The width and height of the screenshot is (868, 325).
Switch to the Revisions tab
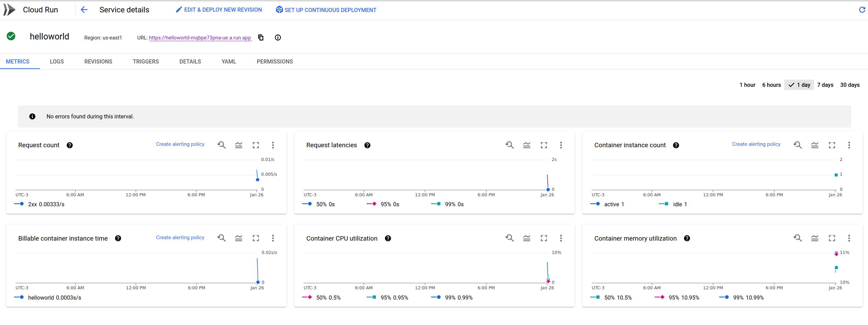click(x=98, y=61)
